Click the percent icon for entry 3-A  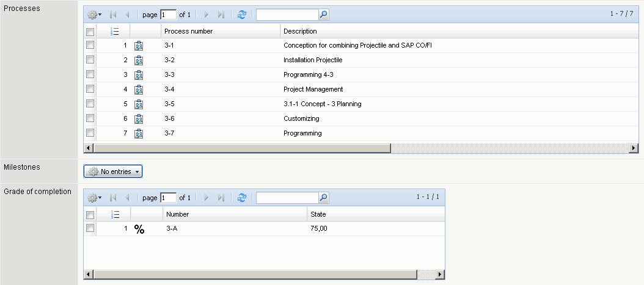coord(139,229)
